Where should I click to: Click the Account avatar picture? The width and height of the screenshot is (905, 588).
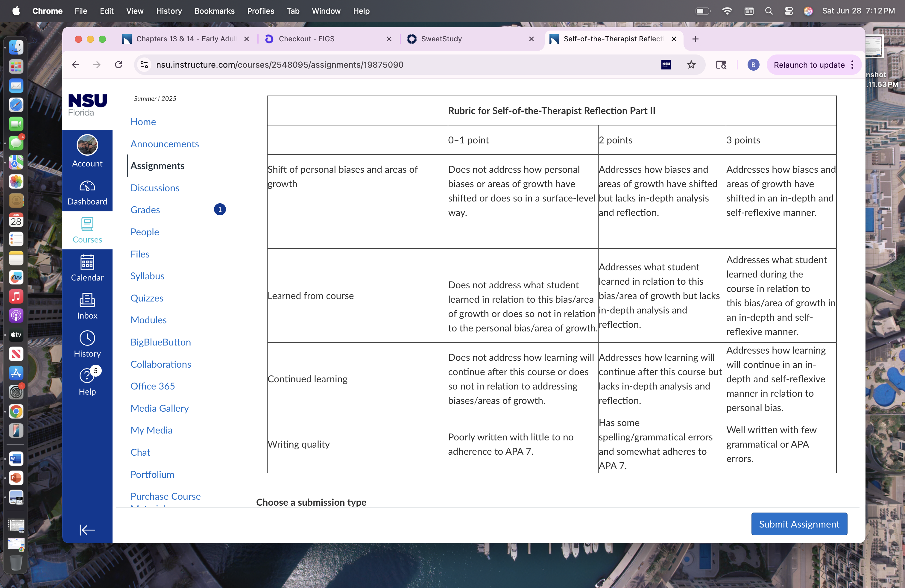[87, 145]
